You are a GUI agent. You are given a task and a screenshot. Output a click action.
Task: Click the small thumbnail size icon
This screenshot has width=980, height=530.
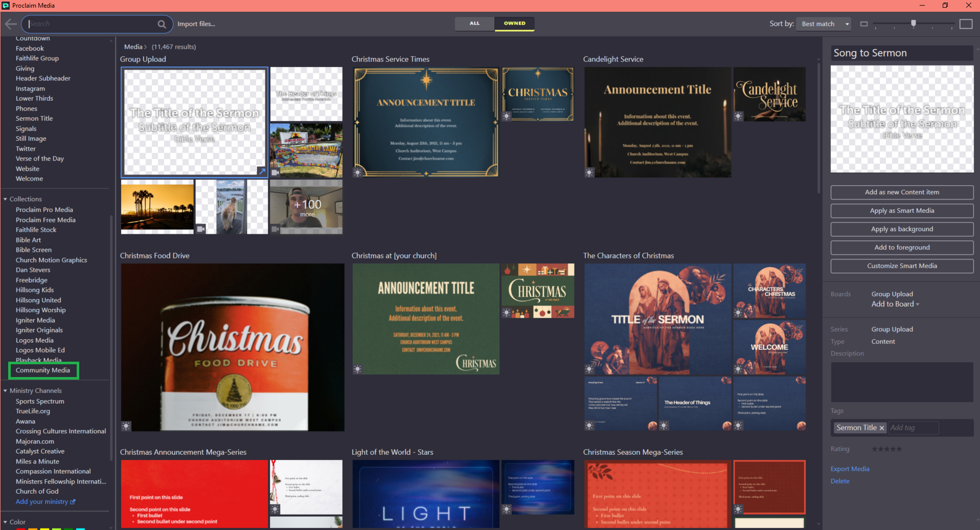click(x=864, y=24)
